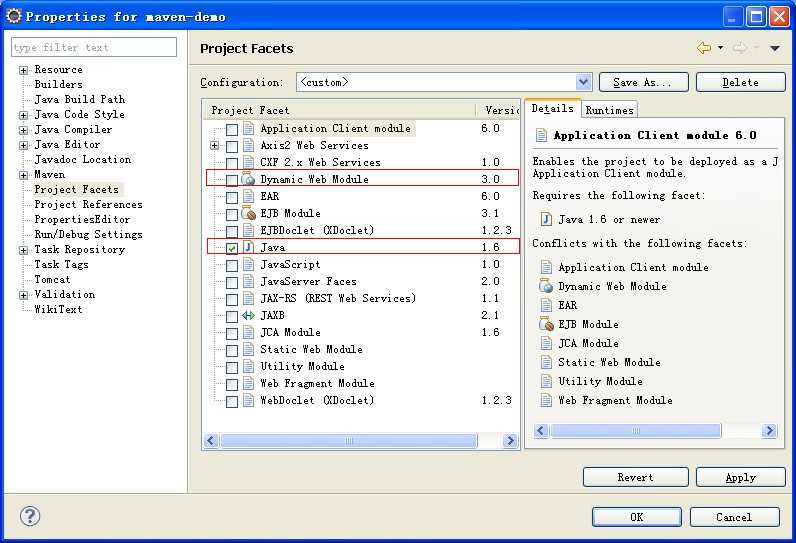Click Dynamic Web Module icon in Details conflicts
Image resolution: width=796 pixels, height=543 pixels.
[x=546, y=286]
